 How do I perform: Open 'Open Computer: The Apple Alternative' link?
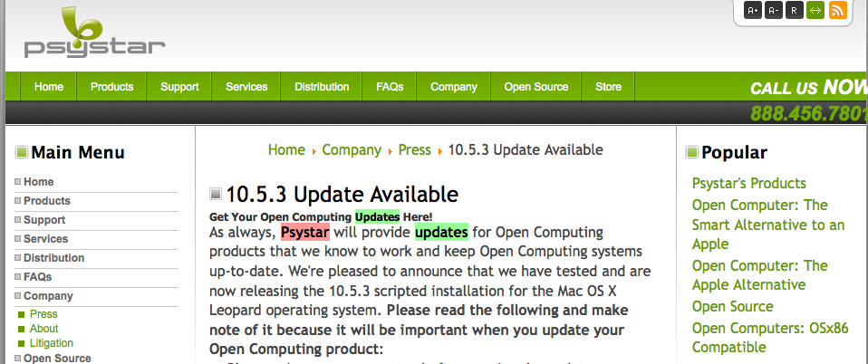760,275
